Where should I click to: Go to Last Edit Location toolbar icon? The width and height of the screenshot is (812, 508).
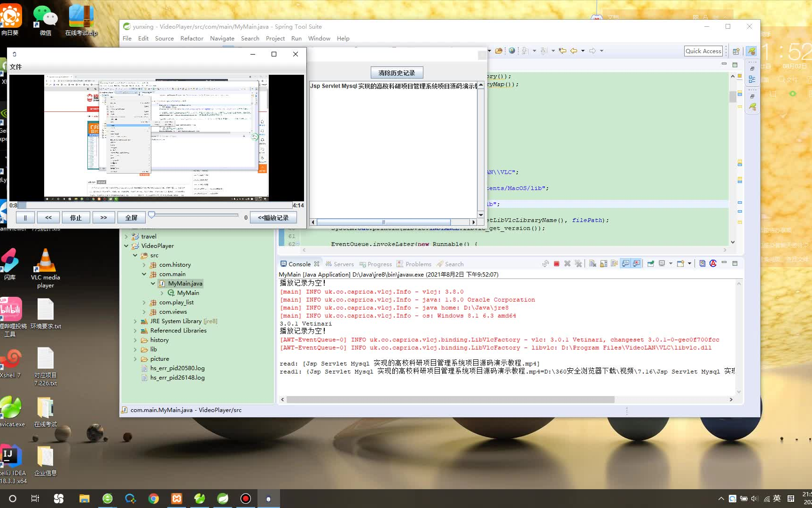(x=562, y=51)
